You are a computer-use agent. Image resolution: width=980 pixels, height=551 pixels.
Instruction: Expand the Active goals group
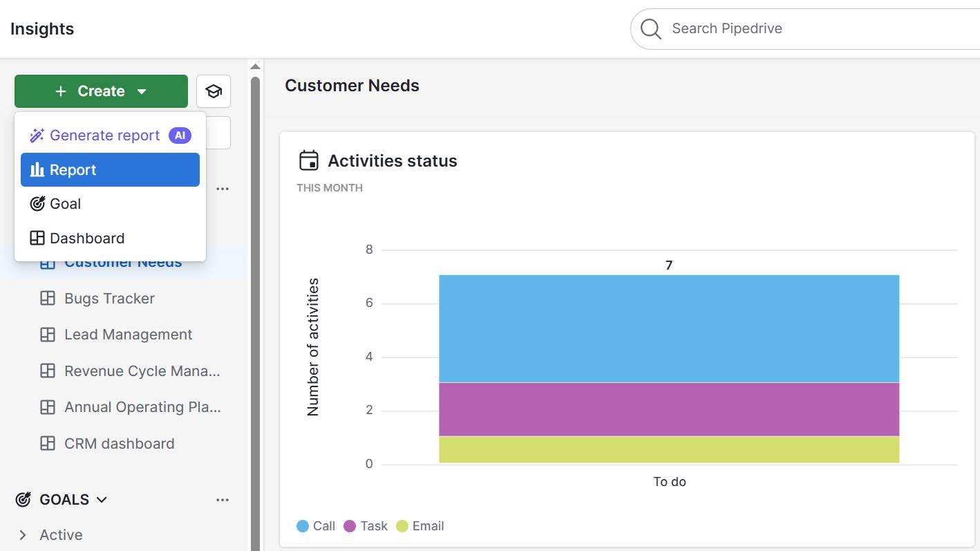click(x=23, y=535)
